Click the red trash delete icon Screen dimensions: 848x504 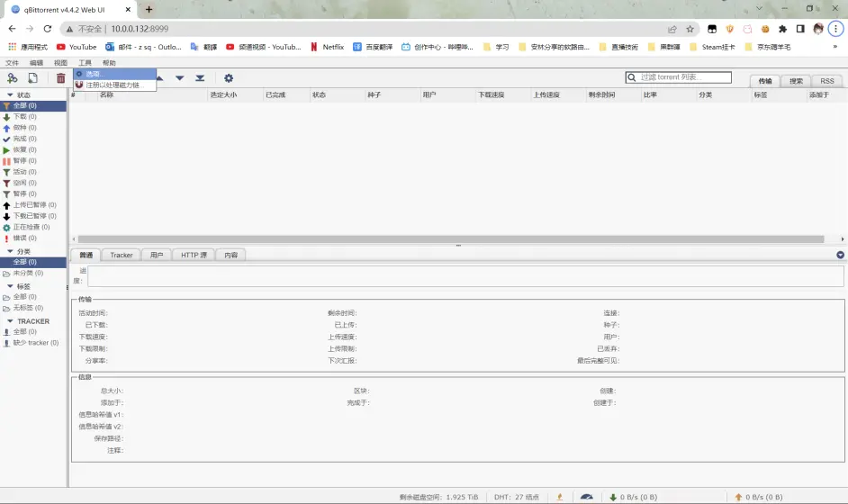tap(60, 78)
